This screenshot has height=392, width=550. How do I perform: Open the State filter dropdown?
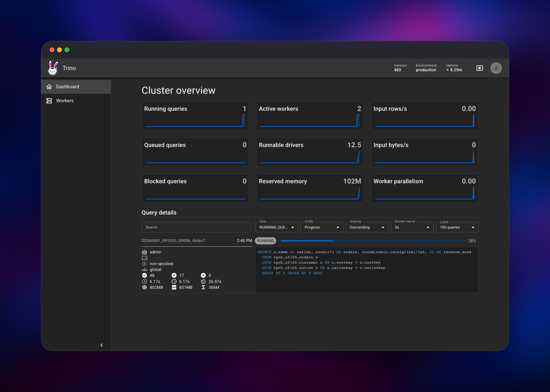pos(277,227)
